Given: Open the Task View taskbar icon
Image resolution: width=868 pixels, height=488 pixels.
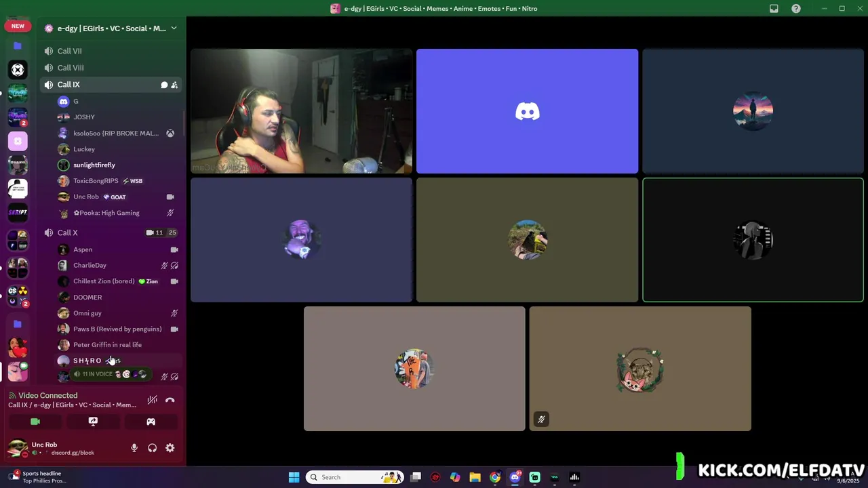Looking at the screenshot, I should click(416, 477).
